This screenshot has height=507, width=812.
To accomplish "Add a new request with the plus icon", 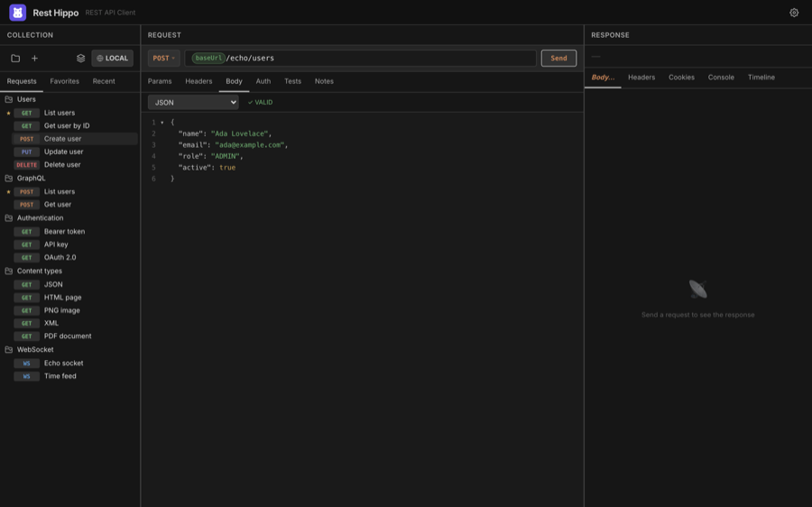I will 34,58.
